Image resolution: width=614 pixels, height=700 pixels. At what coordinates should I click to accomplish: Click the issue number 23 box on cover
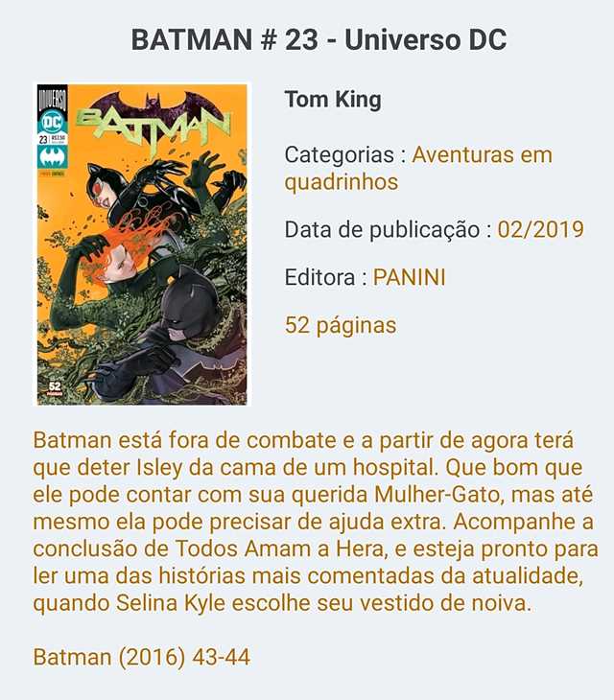43,139
